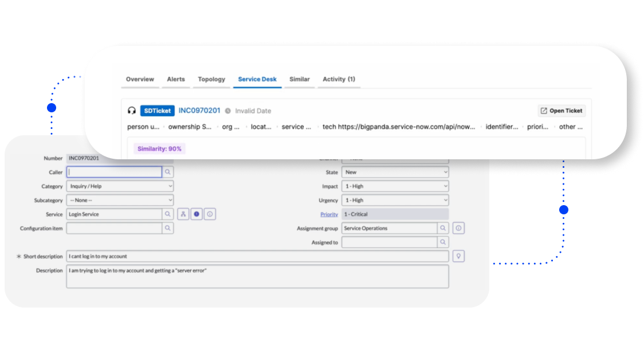Click the clock icon before Invalid Date
This screenshot has width=644, height=353.
point(228,111)
